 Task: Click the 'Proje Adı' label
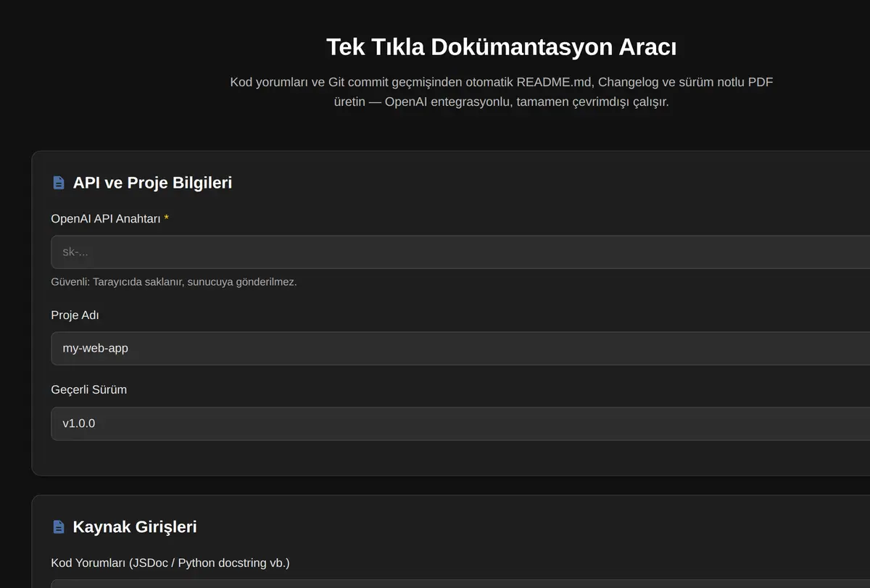pyautogui.click(x=75, y=315)
